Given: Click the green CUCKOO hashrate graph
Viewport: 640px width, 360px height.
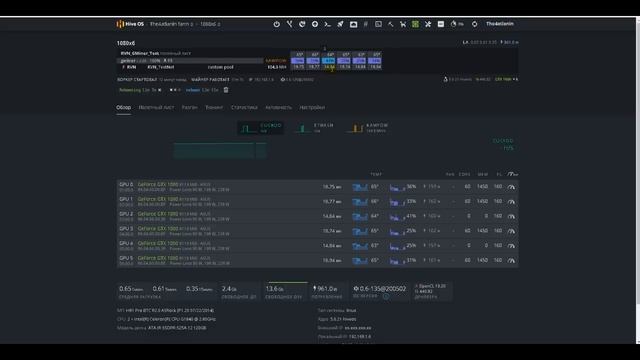Looking at the screenshot, I should pyautogui.click(x=220, y=151).
